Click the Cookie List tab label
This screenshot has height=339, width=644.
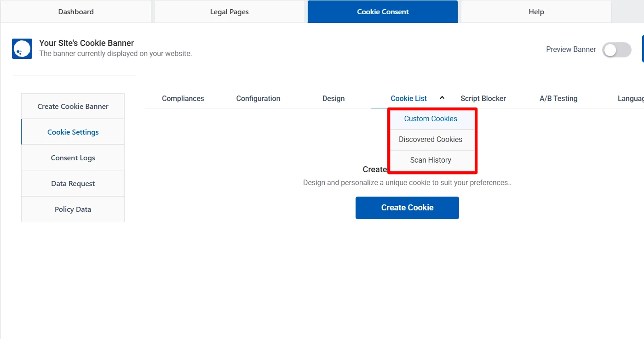pyautogui.click(x=408, y=98)
